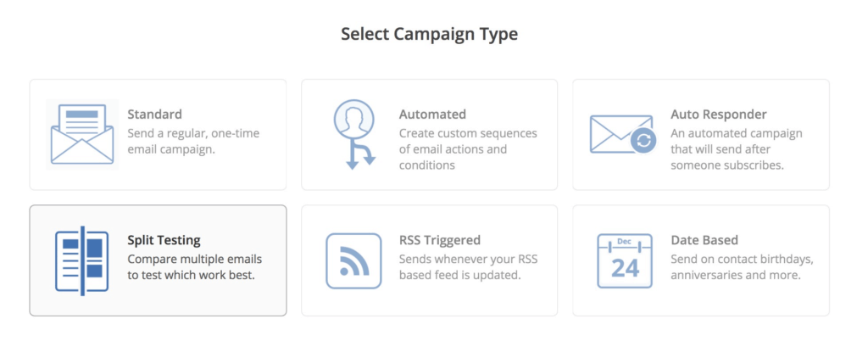This screenshot has width=868, height=358.
Task: Click the 'Send a regular, one-time email campaign' description
Action: [x=193, y=141]
